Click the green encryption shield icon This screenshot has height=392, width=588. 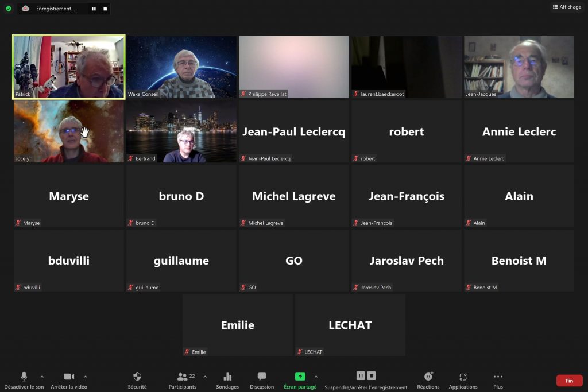(9, 8)
